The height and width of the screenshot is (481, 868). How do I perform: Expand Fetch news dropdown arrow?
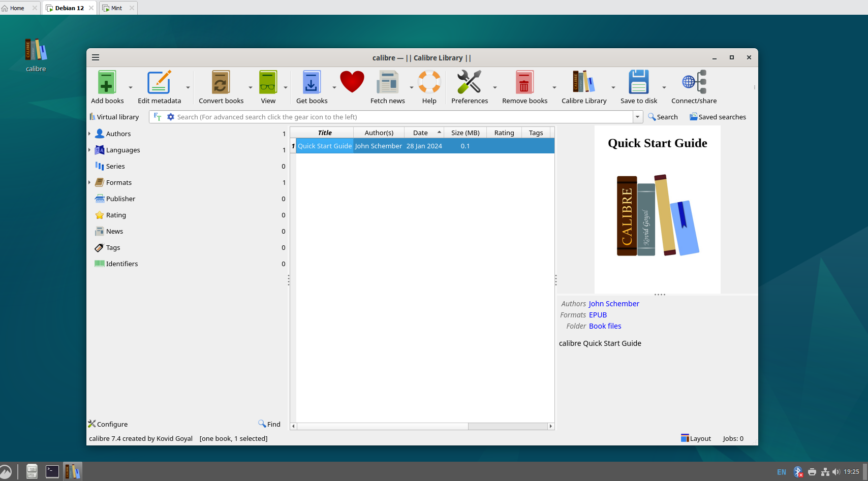coord(412,87)
